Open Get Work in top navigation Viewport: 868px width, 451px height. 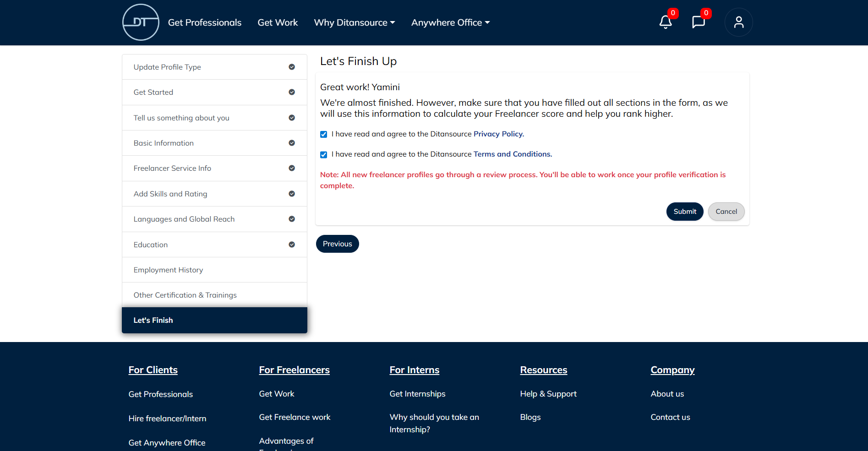(278, 22)
